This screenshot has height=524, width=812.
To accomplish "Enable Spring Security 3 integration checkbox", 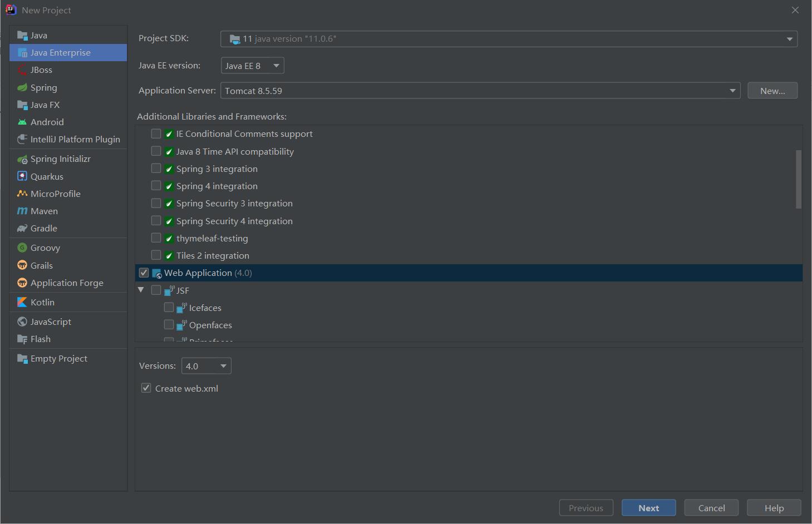I will coord(156,203).
